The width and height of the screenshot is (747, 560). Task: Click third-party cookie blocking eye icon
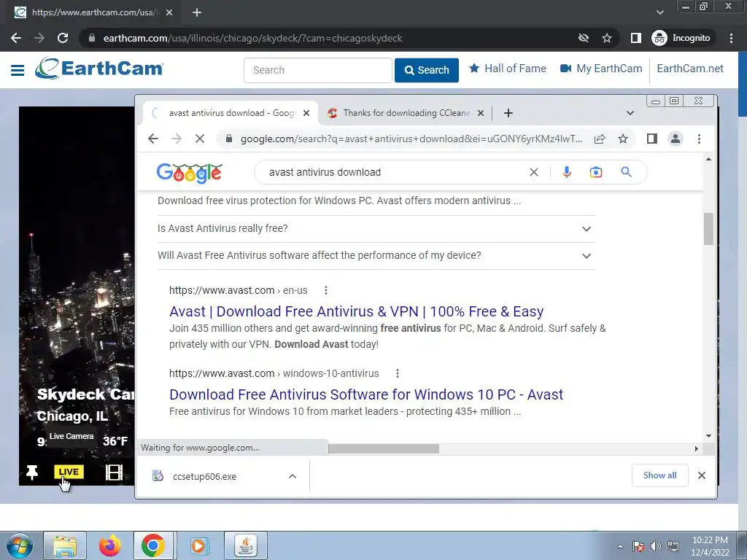(x=583, y=38)
